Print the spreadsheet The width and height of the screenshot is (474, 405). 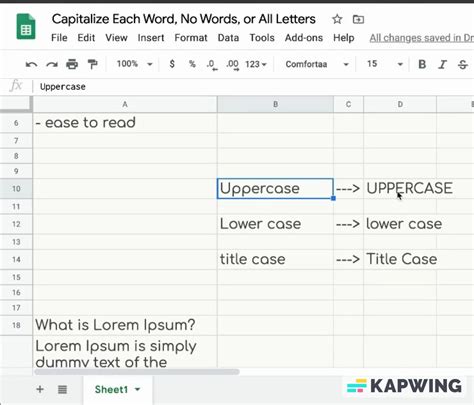[72, 64]
